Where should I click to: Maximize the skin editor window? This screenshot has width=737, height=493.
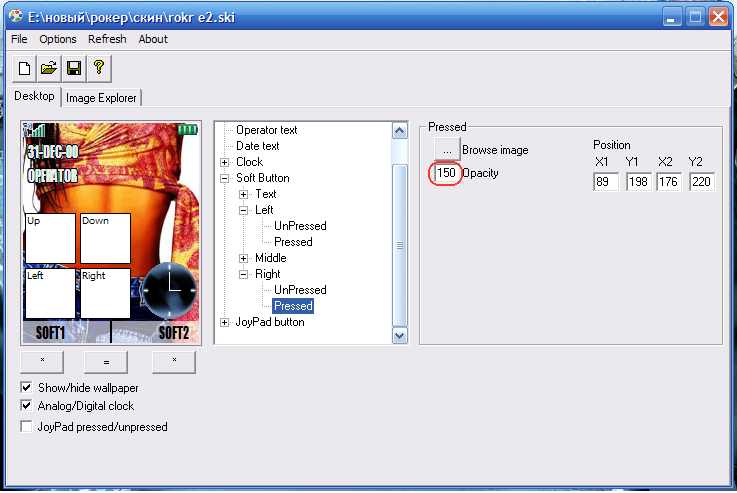pyautogui.click(x=695, y=17)
